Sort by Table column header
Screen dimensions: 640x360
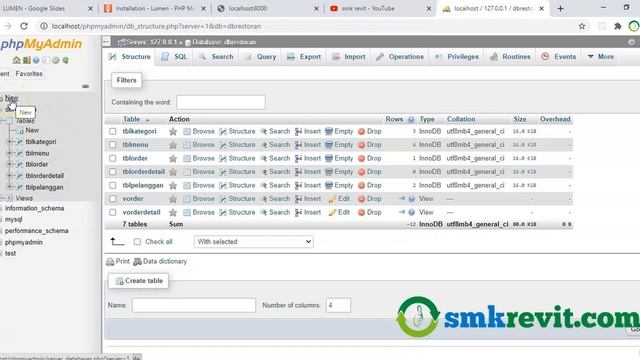coord(131,119)
